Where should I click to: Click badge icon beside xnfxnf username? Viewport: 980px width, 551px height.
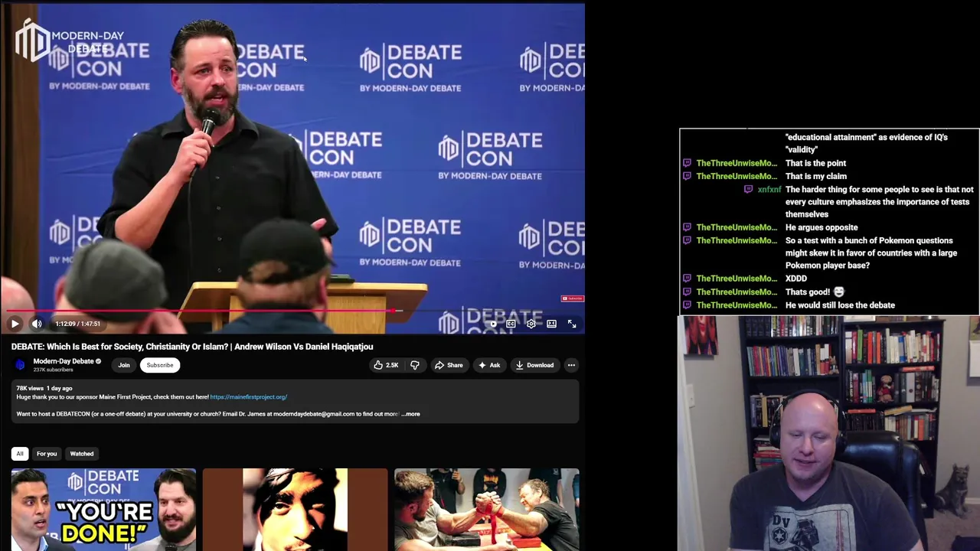[749, 189]
